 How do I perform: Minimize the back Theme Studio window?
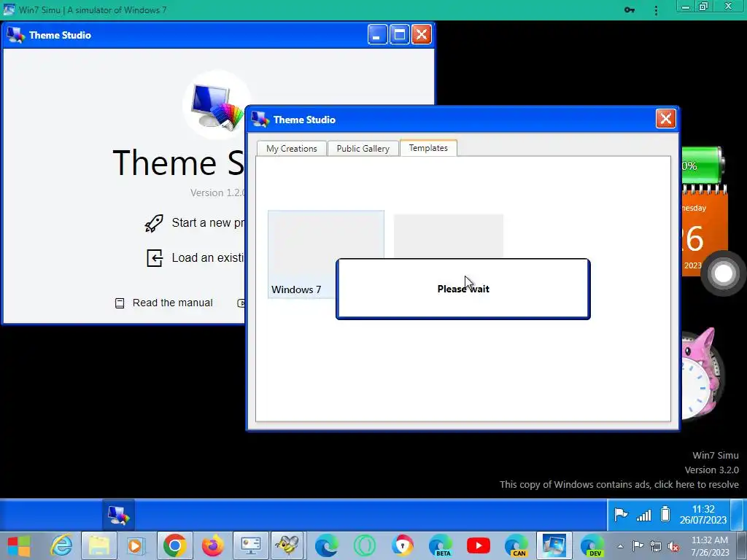pos(377,35)
